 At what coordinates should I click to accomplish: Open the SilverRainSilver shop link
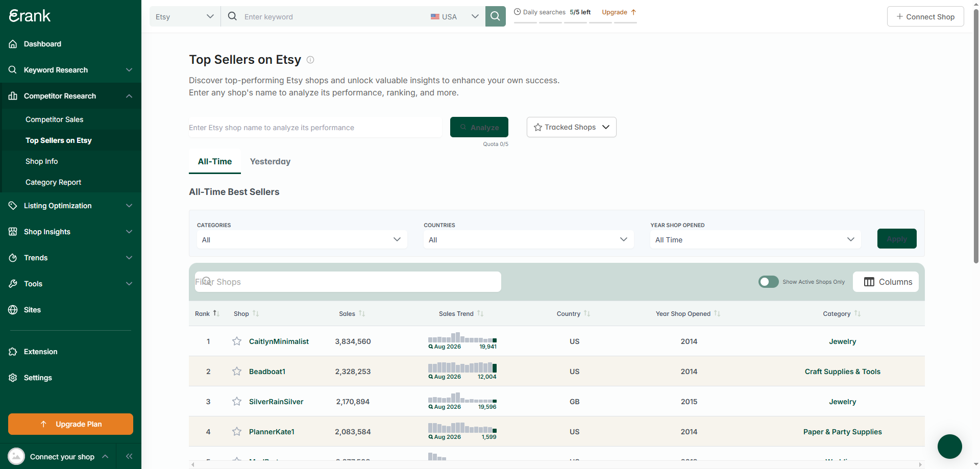pyautogui.click(x=276, y=402)
